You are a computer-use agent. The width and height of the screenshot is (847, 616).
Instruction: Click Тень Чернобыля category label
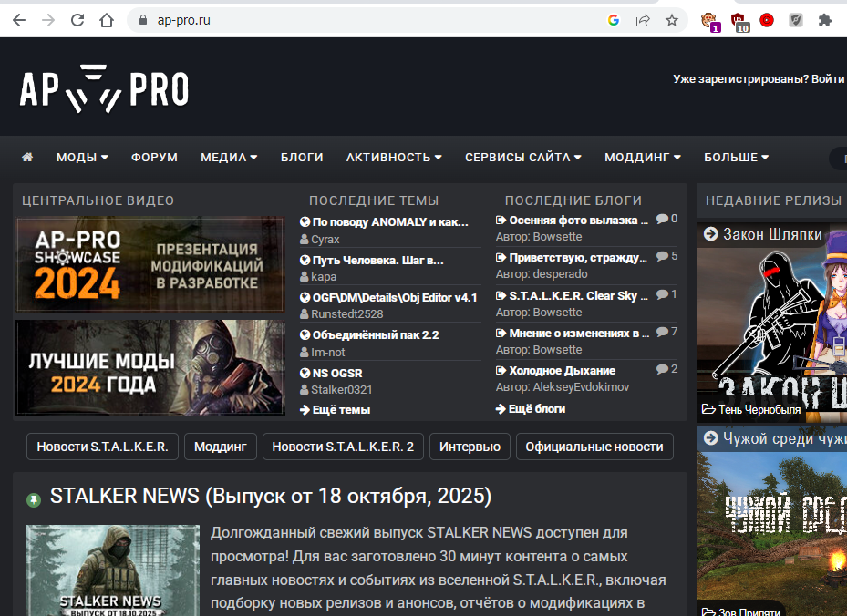pyautogui.click(x=759, y=410)
